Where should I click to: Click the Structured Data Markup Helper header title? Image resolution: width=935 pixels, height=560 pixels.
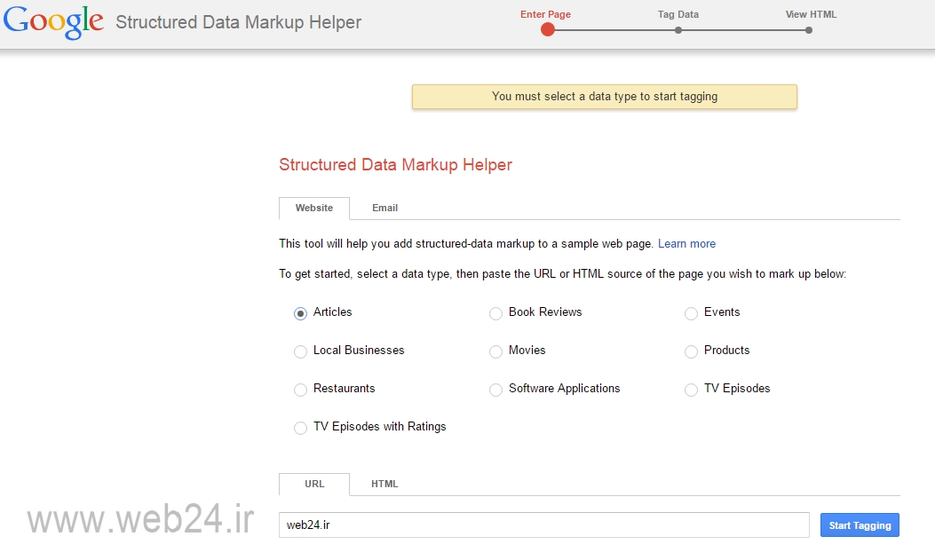(239, 22)
